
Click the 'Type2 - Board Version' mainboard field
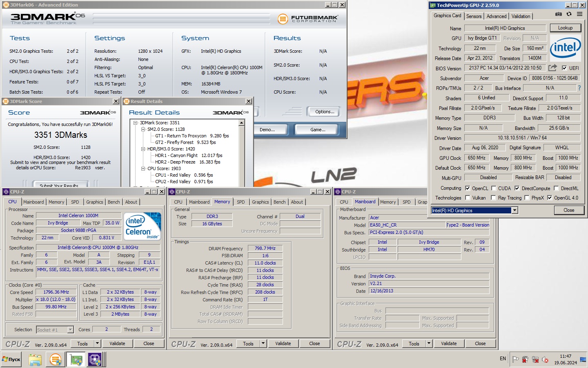coord(468,225)
